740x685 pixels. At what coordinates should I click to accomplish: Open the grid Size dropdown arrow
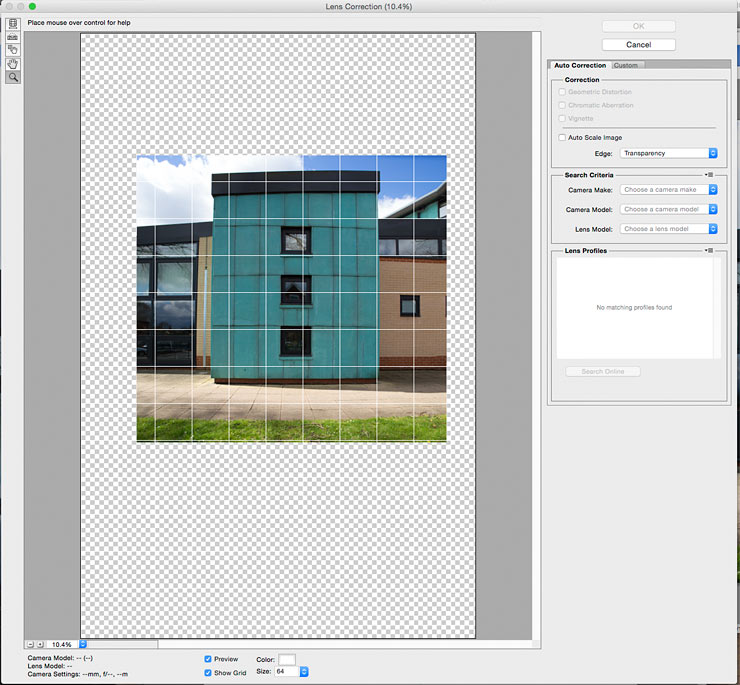304,672
